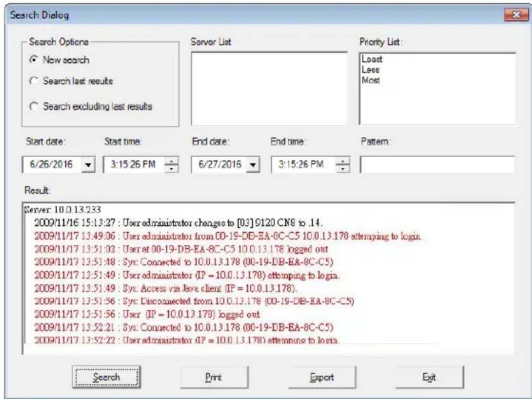
Task: Select the 13:52:21 Sys Connected entry
Action: (x=183, y=328)
